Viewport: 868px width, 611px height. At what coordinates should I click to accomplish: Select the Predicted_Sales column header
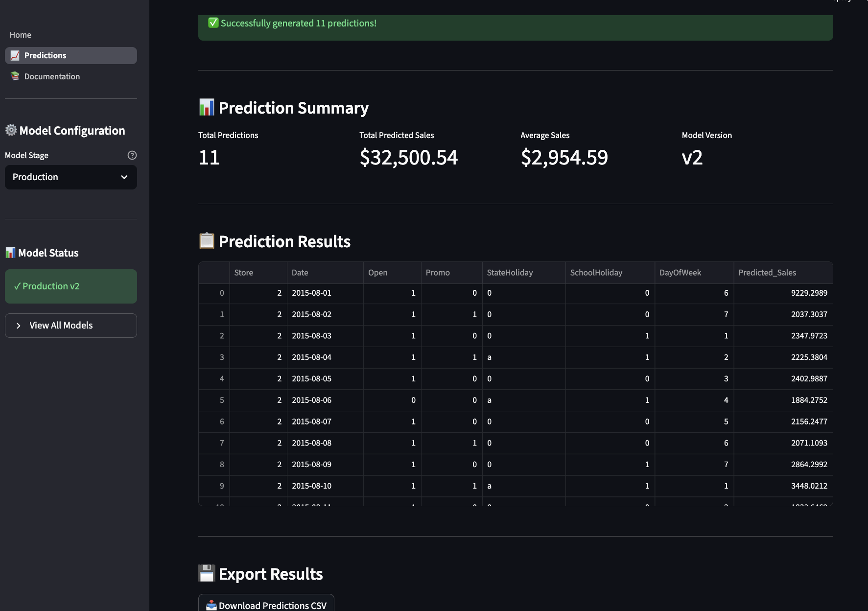click(x=767, y=273)
